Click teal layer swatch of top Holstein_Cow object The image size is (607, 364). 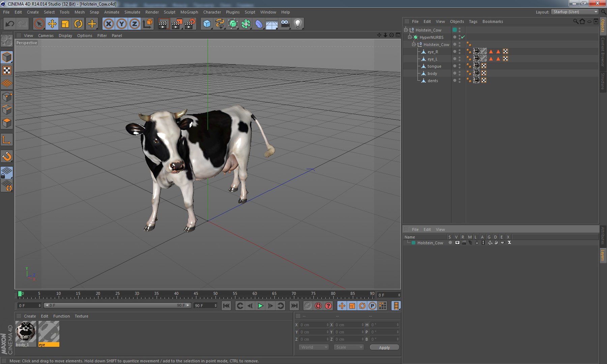pyautogui.click(x=455, y=30)
